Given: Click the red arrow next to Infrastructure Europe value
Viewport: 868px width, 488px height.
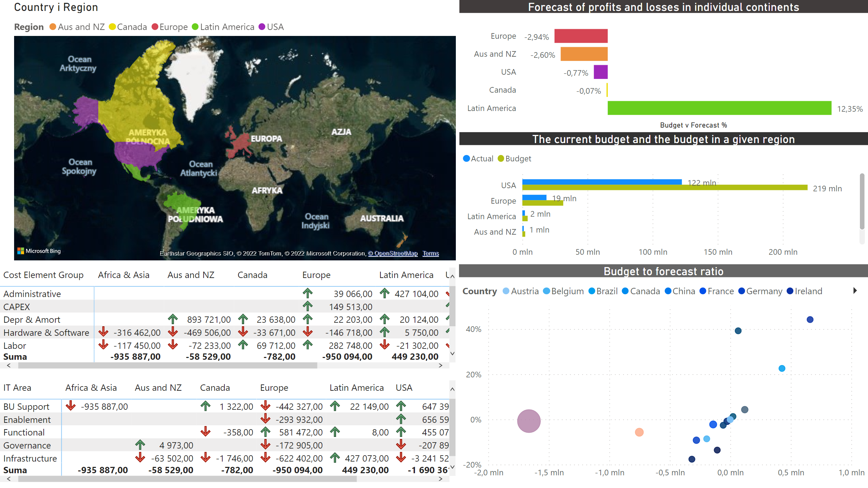Looking at the screenshot, I should (265, 458).
